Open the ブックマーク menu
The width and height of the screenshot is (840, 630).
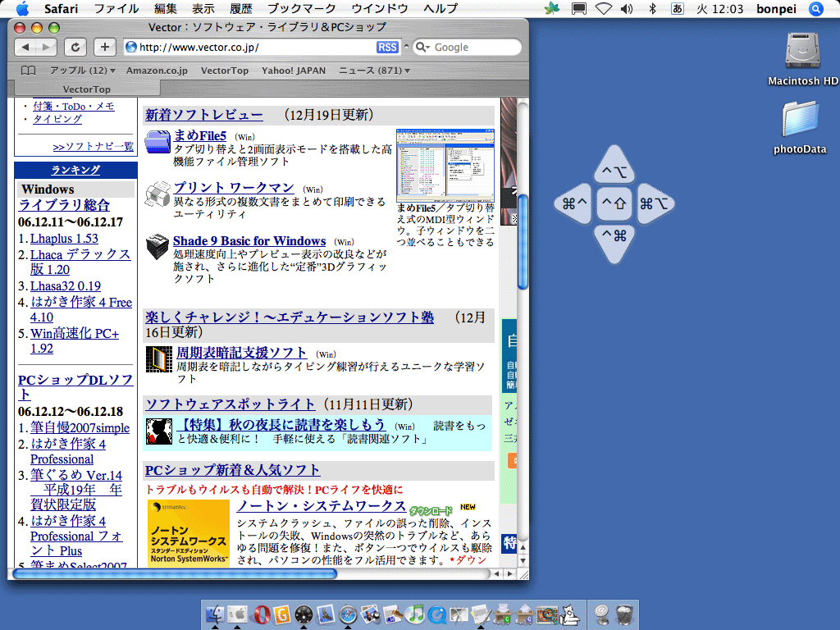coord(302,8)
